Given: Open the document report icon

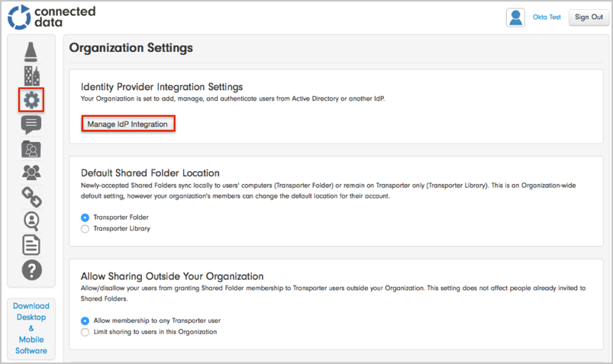Looking at the screenshot, I should tap(31, 245).
